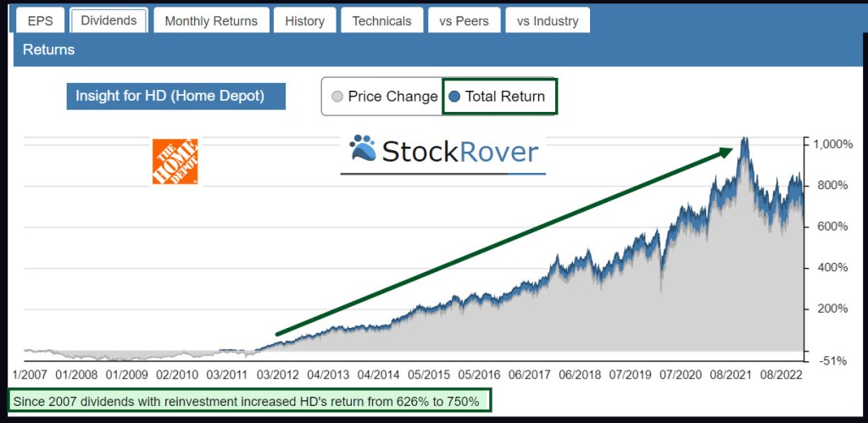Show the vs Peers tab
Image resolution: width=868 pixels, height=423 pixels.
click(462, 20)
